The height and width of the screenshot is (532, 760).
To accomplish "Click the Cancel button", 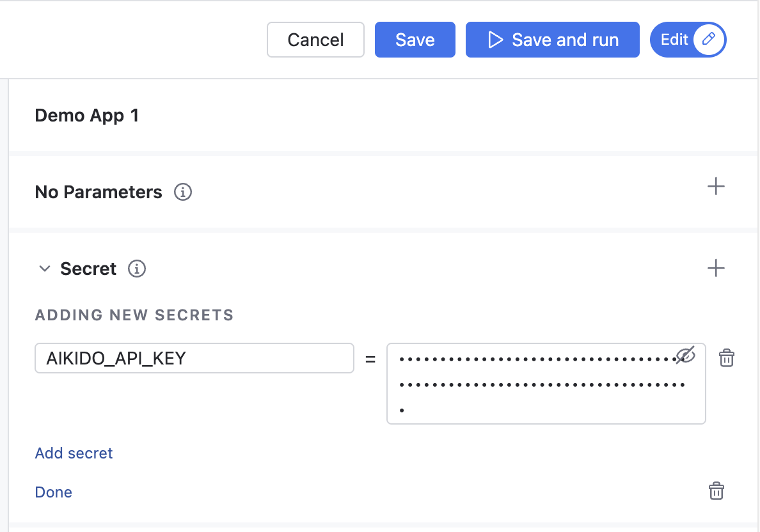I will click(x=315, y=40).
